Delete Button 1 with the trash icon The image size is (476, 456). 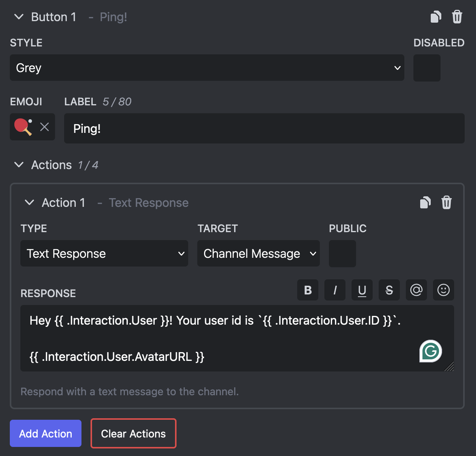point(457,17)
